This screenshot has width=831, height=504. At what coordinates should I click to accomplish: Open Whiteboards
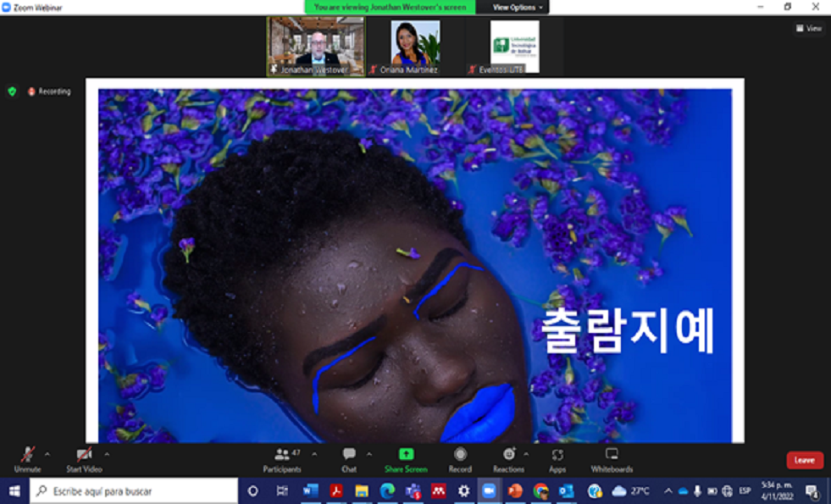(612, 457)
